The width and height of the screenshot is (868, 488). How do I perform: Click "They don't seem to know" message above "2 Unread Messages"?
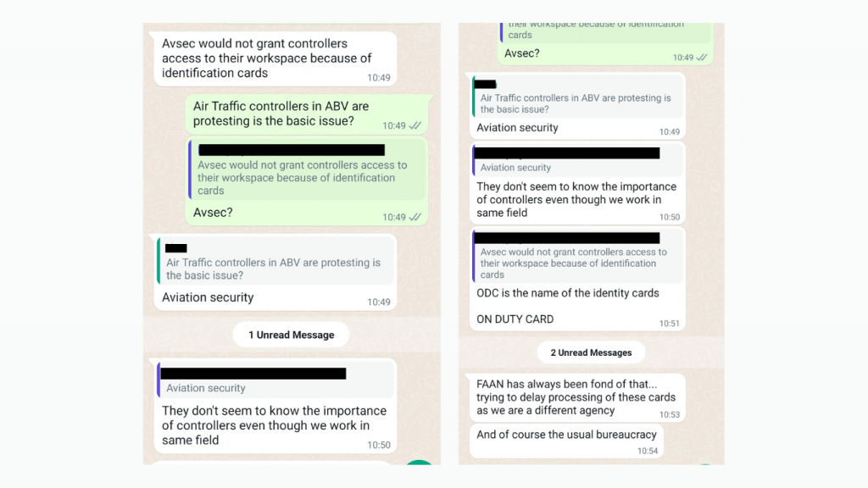coord(576,200)
